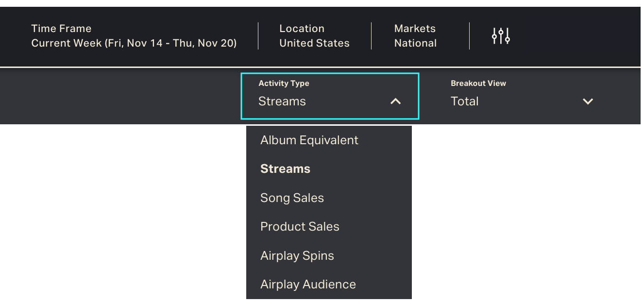Click the Location heading
644x302 pixels.
click(x=302, y=29)
